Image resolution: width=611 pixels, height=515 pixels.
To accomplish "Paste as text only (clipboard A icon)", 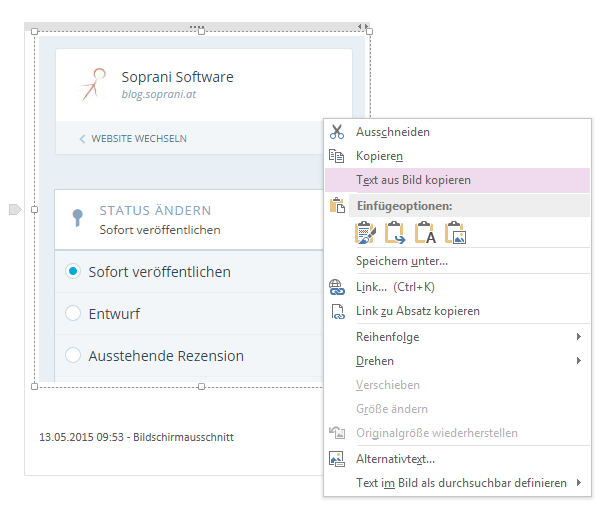I will (425, 234).
